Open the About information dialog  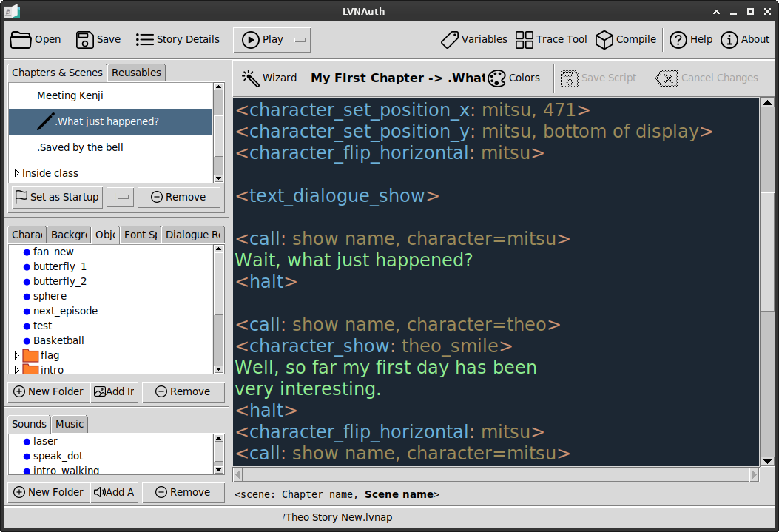pyautogui.click(x=745, y=40)
